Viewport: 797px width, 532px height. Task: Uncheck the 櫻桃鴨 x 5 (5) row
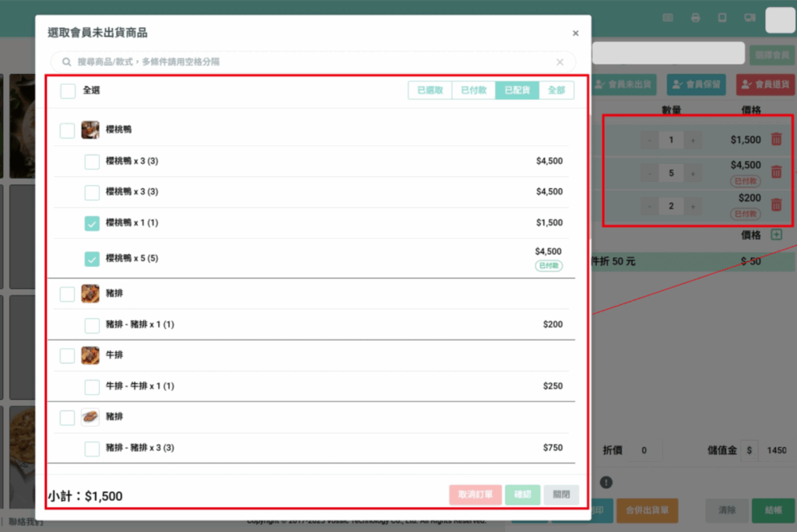92,259
